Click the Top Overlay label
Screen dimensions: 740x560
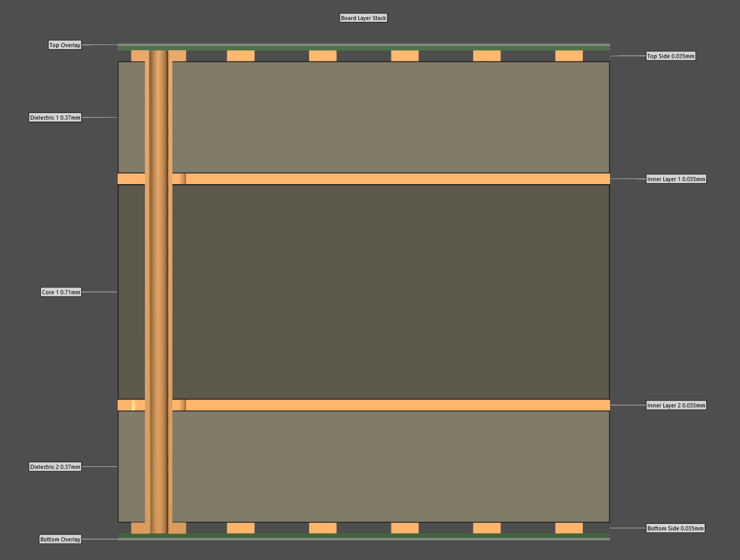pyautogui.click(x=64, y=44)
